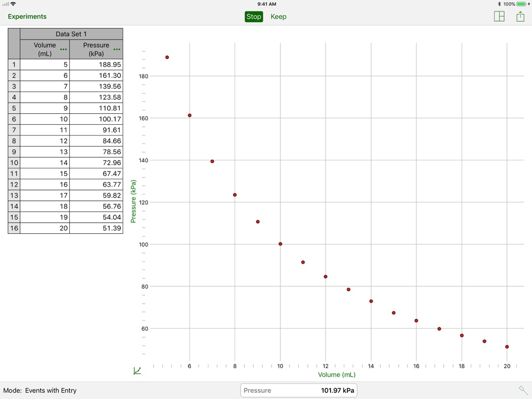Select pressure cell 56.76
This screenshot has height=399, width=532.
pos(96,206)
